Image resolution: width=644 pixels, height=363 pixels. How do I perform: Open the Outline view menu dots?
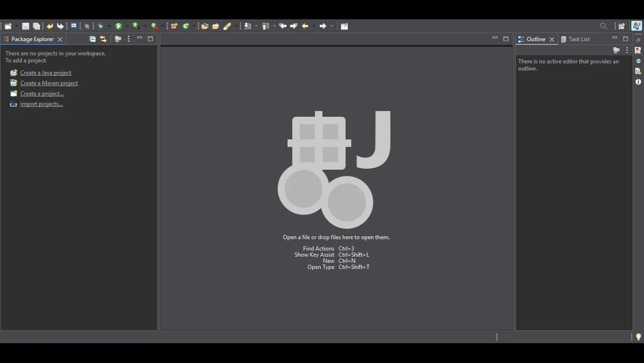[627, 50]
